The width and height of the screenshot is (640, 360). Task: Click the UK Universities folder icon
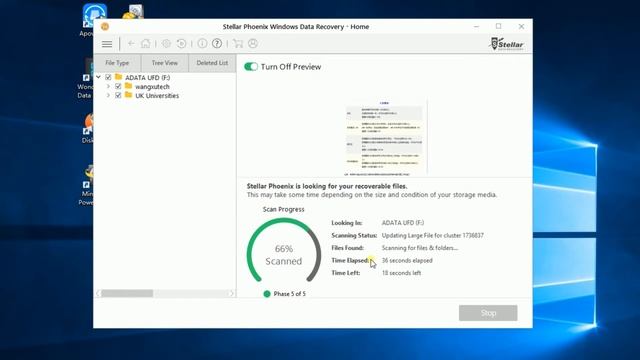[129, 95]
